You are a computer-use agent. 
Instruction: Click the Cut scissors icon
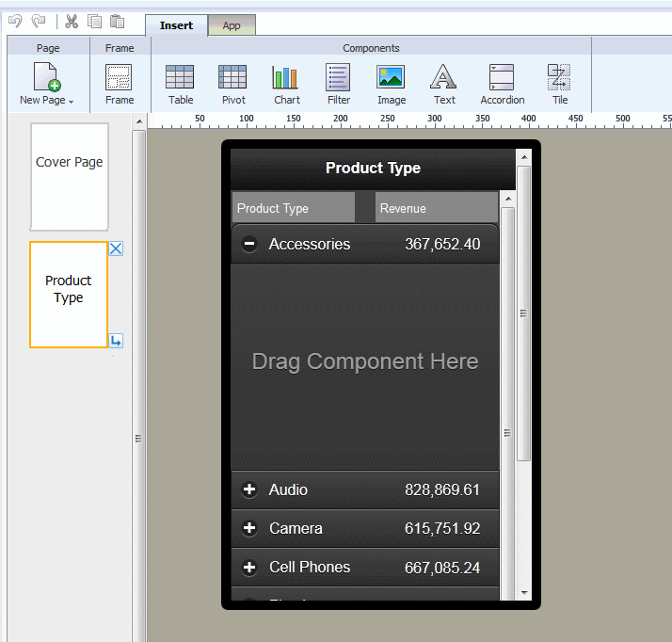coord(72,22)
